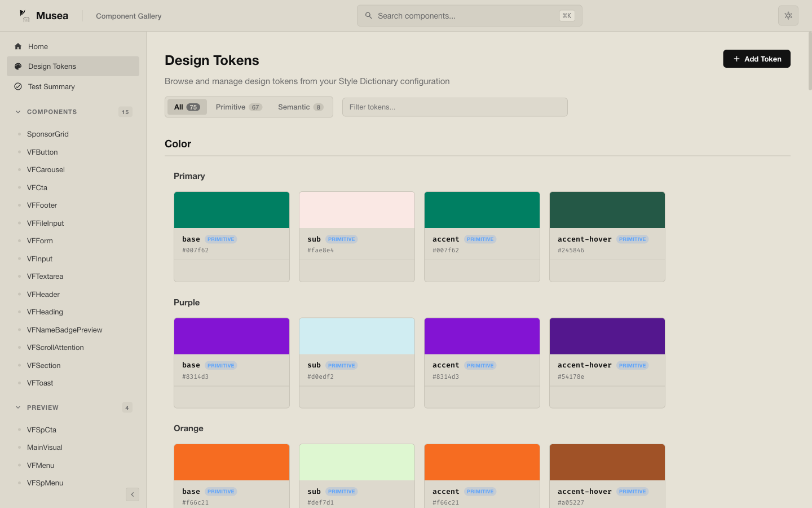
Task: Click the ⌘K shortcut badge in search bar
Action: [567, 16]
